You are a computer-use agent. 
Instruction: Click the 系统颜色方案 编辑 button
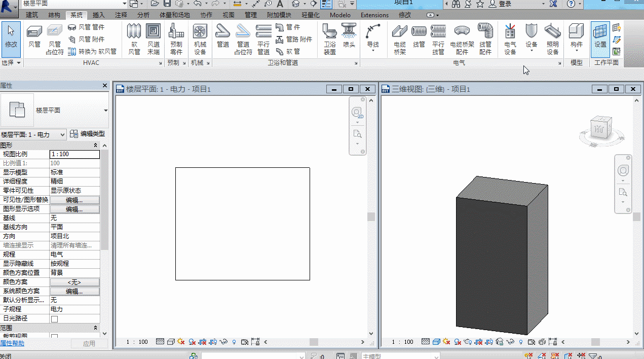(x=74, y=292)
